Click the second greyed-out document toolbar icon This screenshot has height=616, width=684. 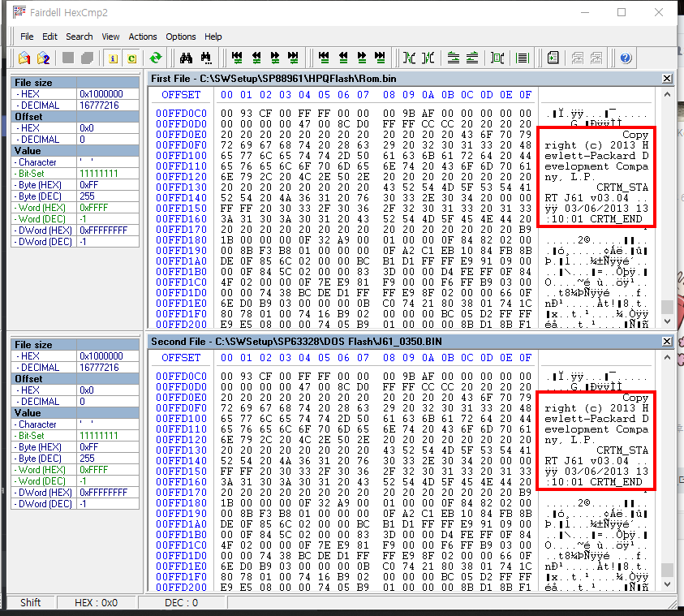click(596, 58)
